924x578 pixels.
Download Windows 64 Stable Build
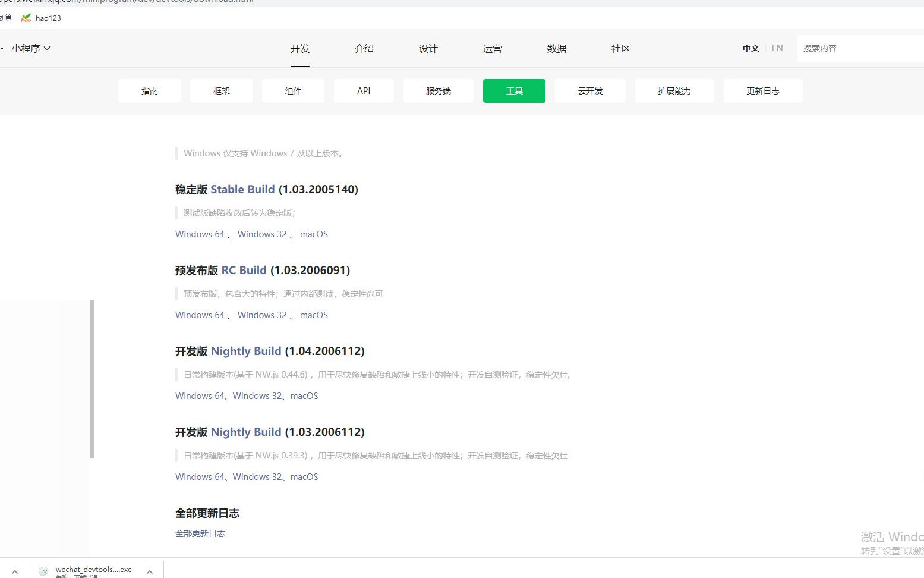[199, 234]
